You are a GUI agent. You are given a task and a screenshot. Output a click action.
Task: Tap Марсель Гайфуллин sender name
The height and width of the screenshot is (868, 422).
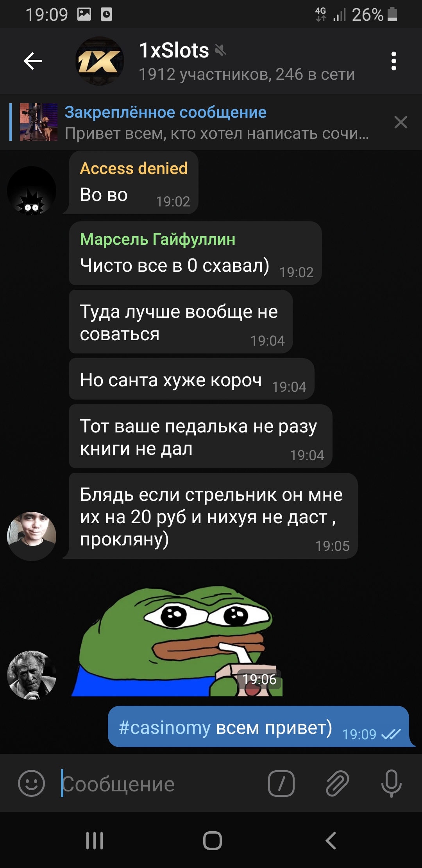pos(157,239)
